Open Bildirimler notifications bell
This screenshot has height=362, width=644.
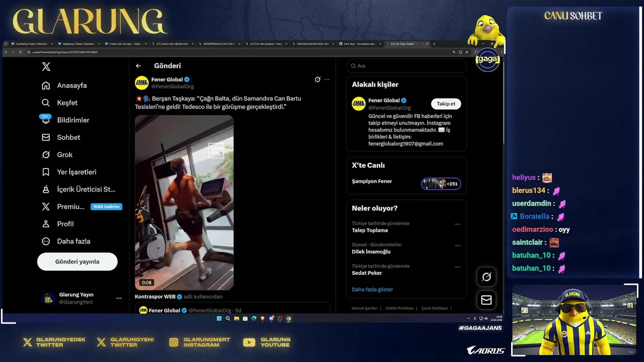65,120
